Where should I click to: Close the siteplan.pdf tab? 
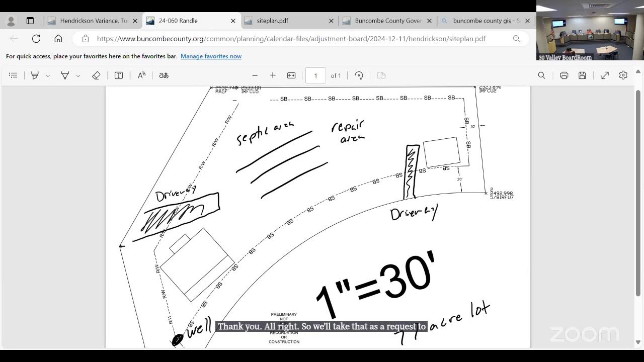[x=331, y=21]
